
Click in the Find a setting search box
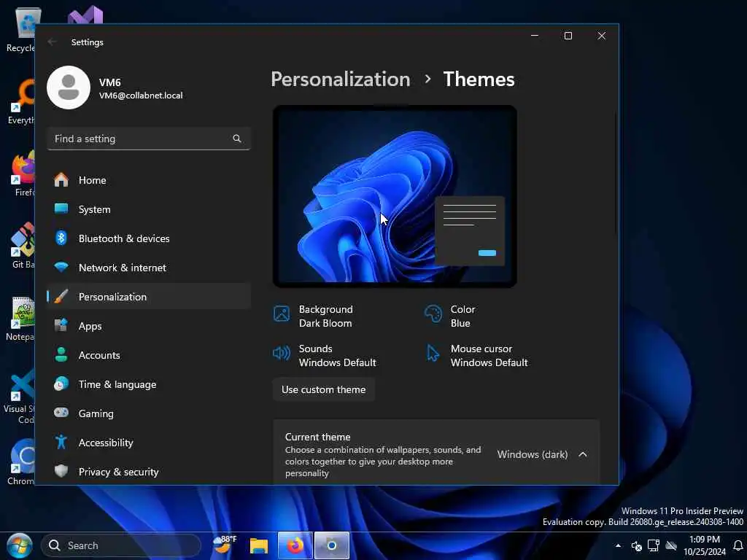[149, 139]
